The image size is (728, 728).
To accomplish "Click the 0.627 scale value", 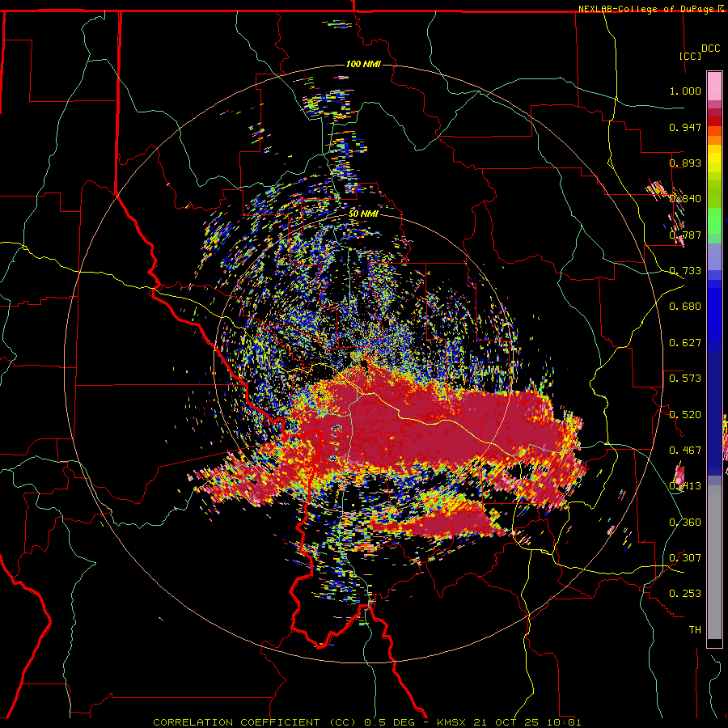I will click(685, 343).
